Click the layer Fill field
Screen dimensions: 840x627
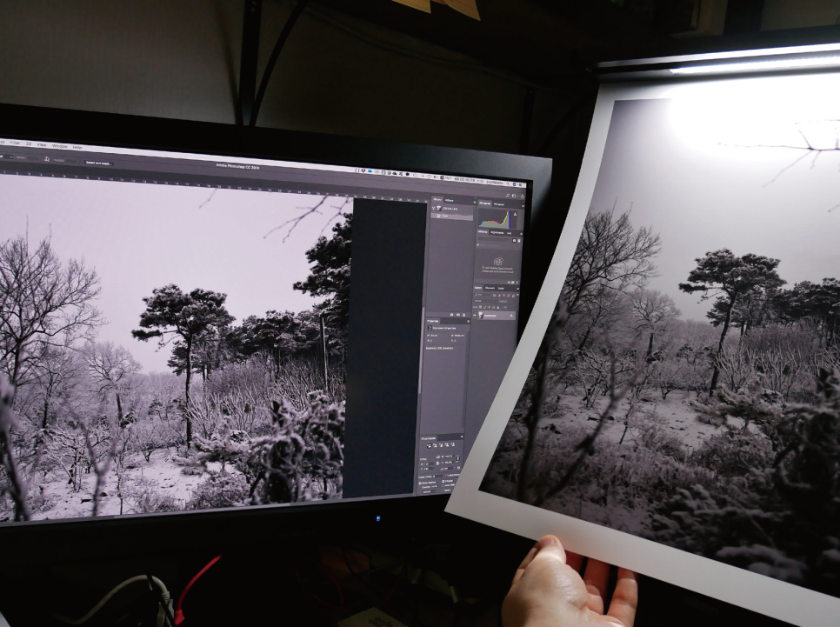[511, 308]
